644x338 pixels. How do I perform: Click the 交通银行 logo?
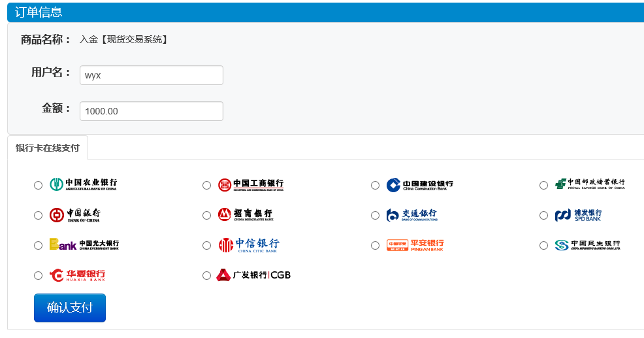pyautogui.click(x=412, y=214)
